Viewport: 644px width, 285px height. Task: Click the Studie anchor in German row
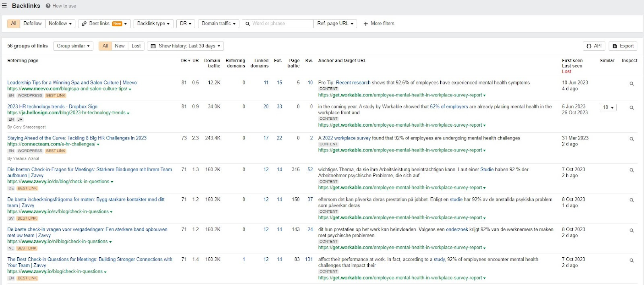(x=487, y=170)
